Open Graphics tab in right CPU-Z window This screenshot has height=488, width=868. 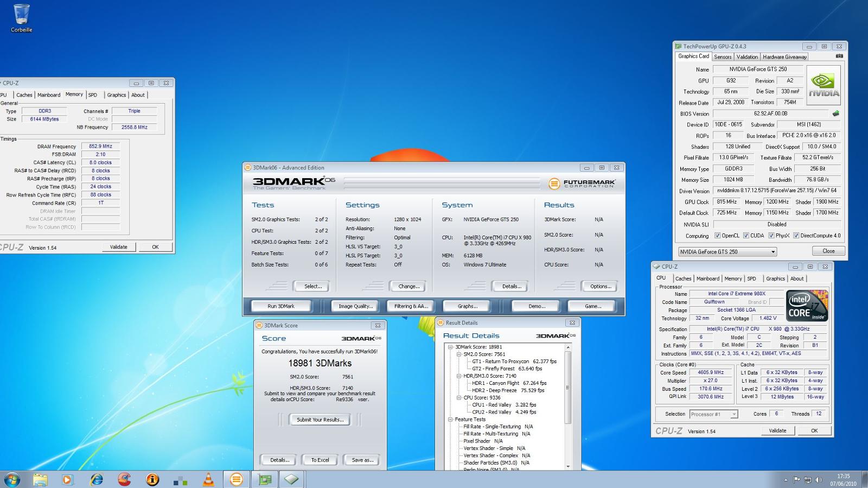(775, 278)
